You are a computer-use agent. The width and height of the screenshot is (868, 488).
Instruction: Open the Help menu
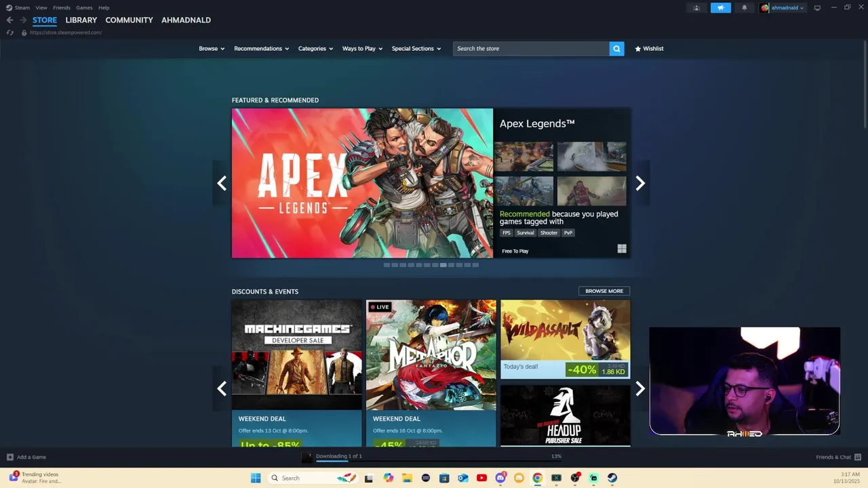(104, 7)
